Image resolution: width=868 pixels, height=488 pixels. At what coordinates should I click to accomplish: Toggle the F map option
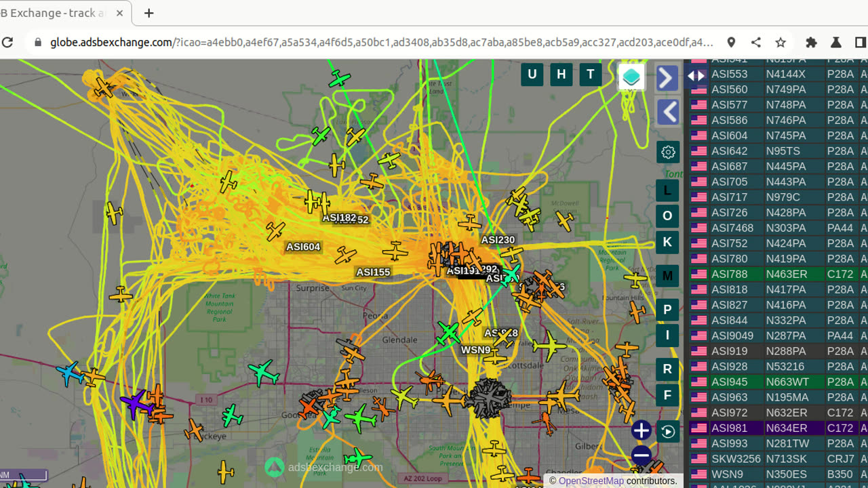click(x=667, y=395)
